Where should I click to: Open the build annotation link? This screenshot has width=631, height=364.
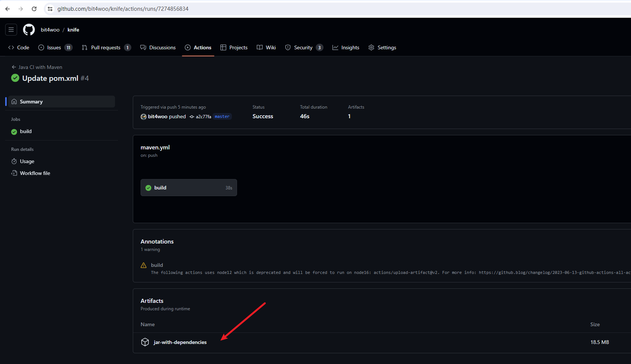pos(157,265)
